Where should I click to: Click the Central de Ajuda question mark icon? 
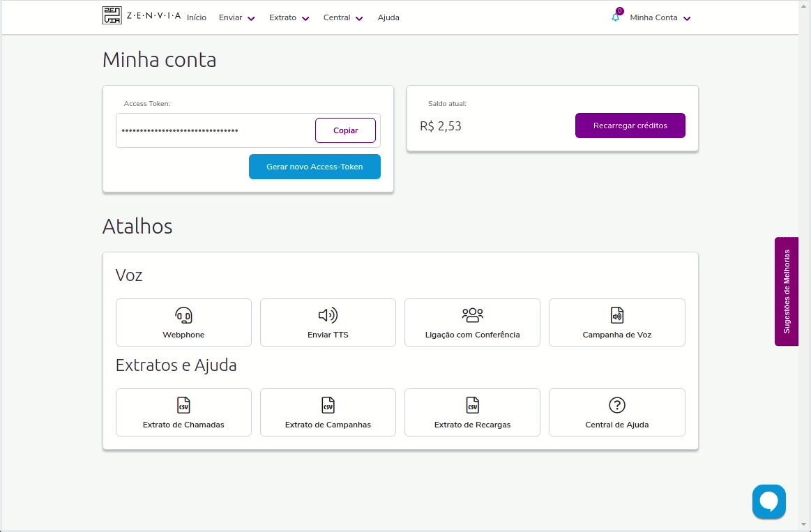(x=617, y=405)
